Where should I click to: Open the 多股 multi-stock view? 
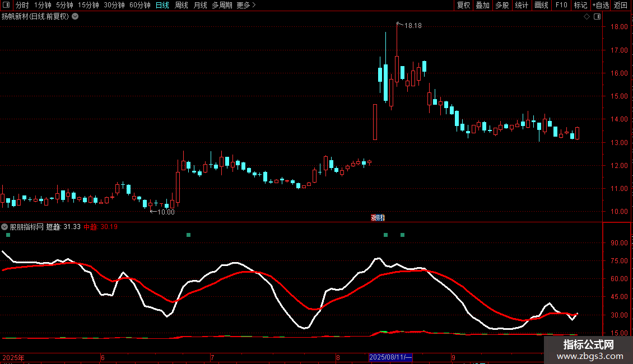coord(502,5)
